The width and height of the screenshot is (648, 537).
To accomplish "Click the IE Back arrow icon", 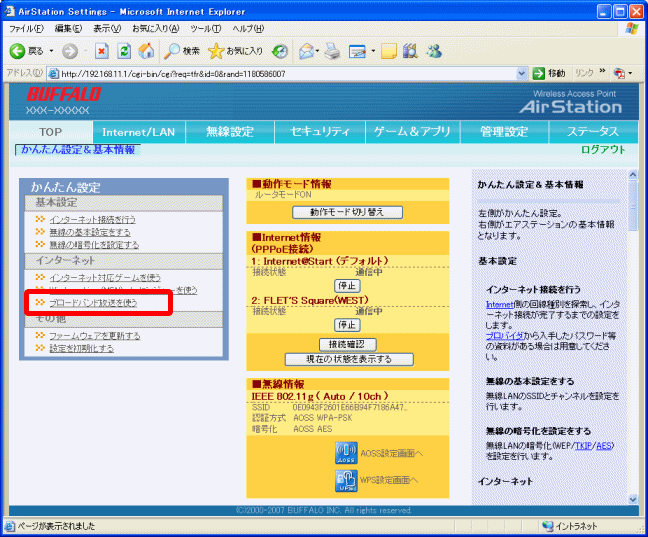I will coord(17,51).
